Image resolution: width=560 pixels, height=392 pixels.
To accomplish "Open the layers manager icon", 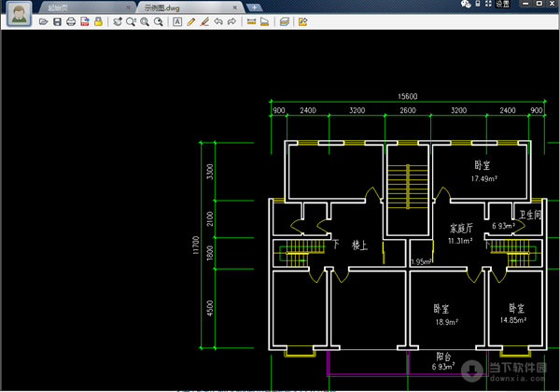I will click(284, 21).
